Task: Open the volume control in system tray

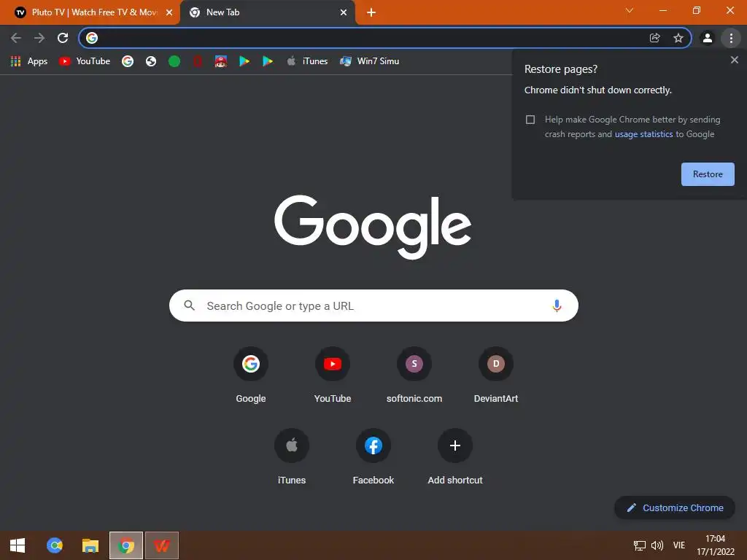Action: 657,545
